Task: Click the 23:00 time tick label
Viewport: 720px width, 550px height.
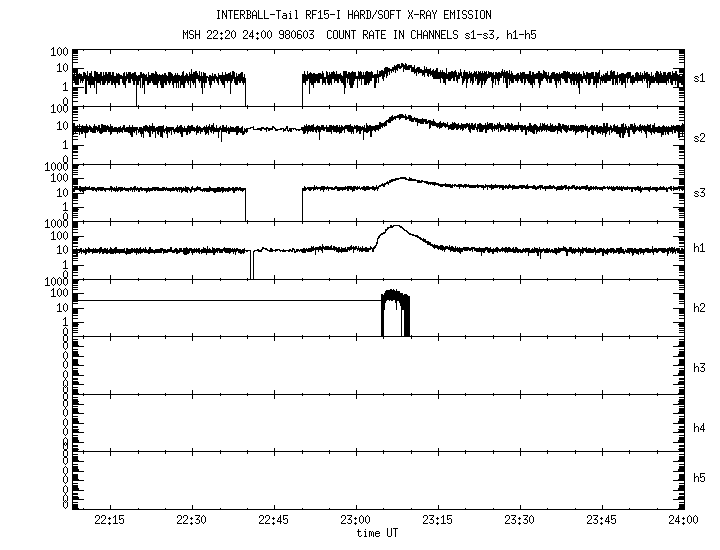Action: point(355,521)
